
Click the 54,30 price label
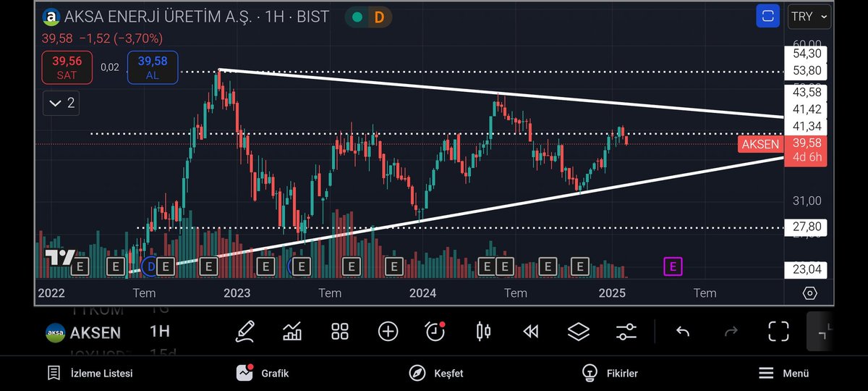coord(807,54)
